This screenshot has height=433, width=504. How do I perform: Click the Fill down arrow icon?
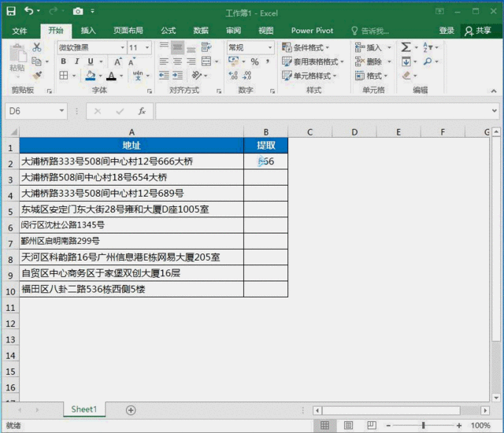pyautogui.click(x=406, y=61)
